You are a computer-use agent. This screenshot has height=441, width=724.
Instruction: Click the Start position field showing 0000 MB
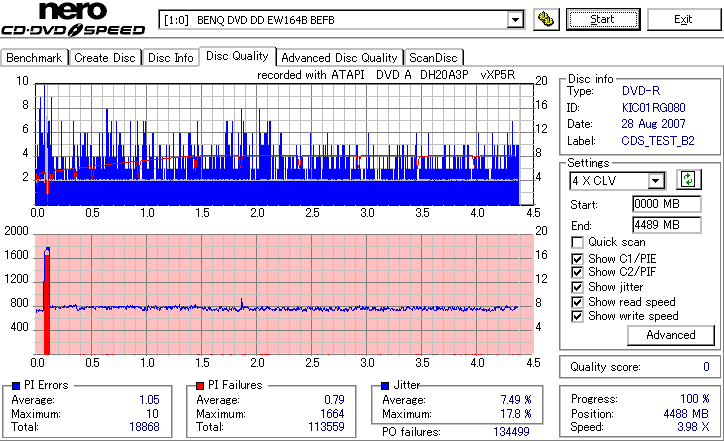pyautogui.click(x=666, y=204)
